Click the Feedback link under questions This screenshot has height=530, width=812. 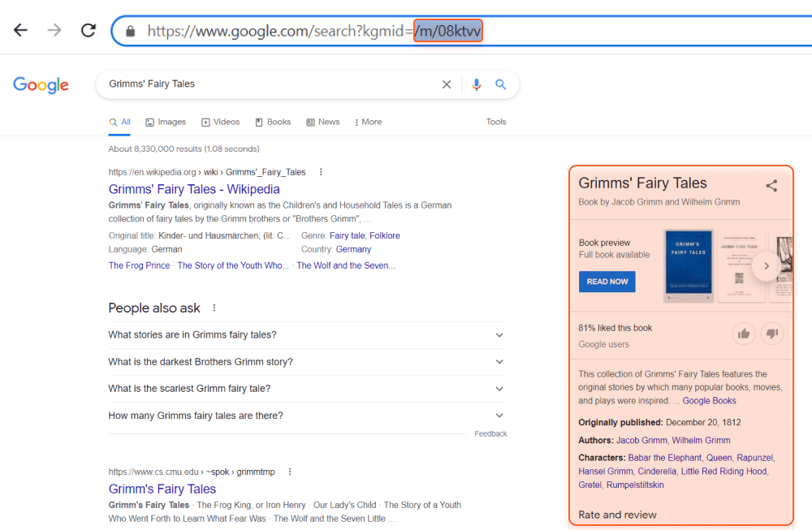coord(490,433)
